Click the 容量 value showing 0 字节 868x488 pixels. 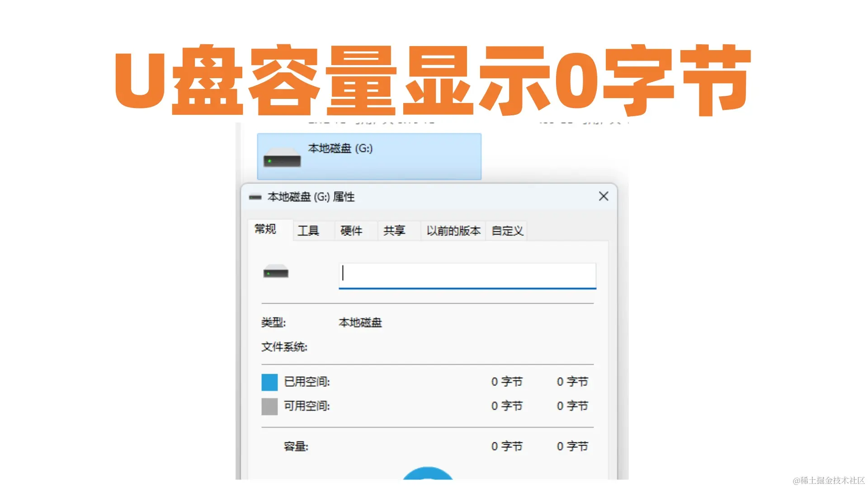[507, 446]
